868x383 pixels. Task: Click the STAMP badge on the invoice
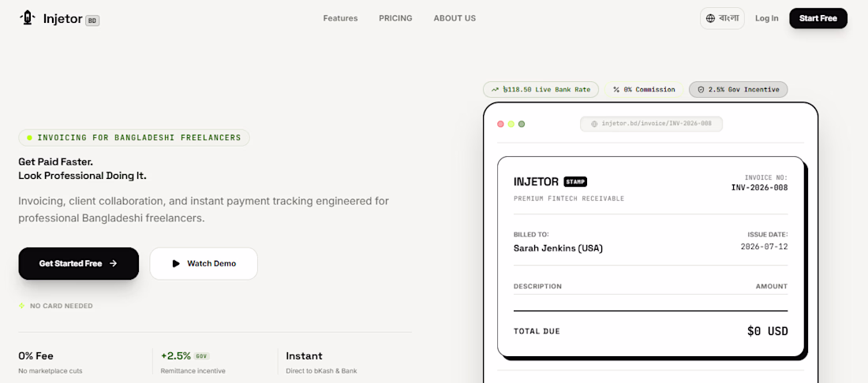575,181
